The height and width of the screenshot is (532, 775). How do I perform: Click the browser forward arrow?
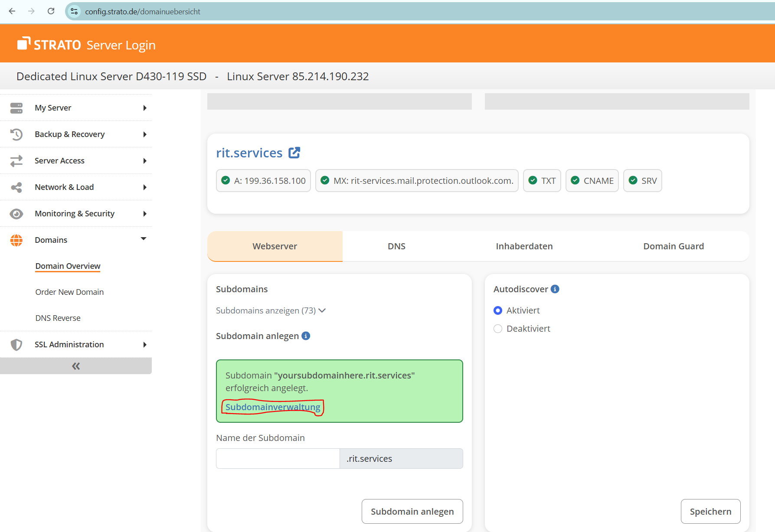[x=31, y=11]
